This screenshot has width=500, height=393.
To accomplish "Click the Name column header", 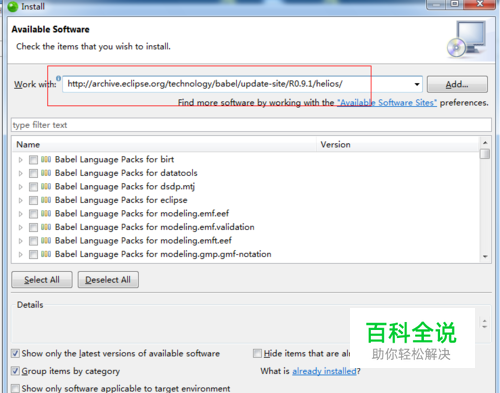I will (x=165, y=145).
